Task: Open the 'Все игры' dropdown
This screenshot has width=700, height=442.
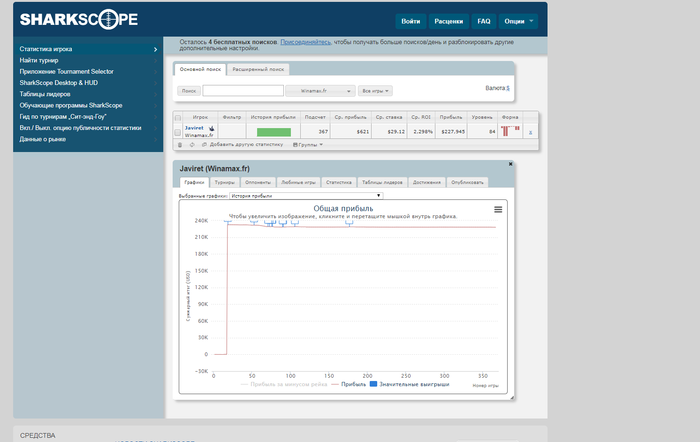Action: (x=375, y=91)
